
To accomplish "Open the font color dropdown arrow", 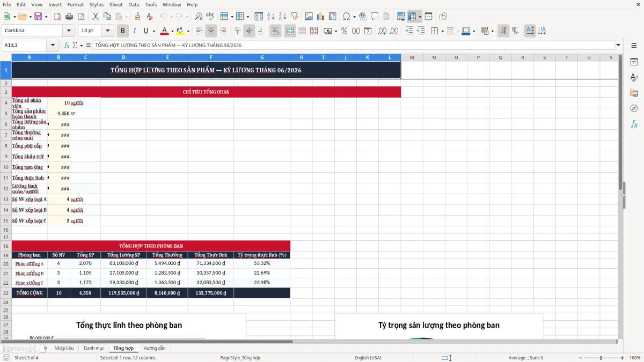I will click(x=172, y=31).
